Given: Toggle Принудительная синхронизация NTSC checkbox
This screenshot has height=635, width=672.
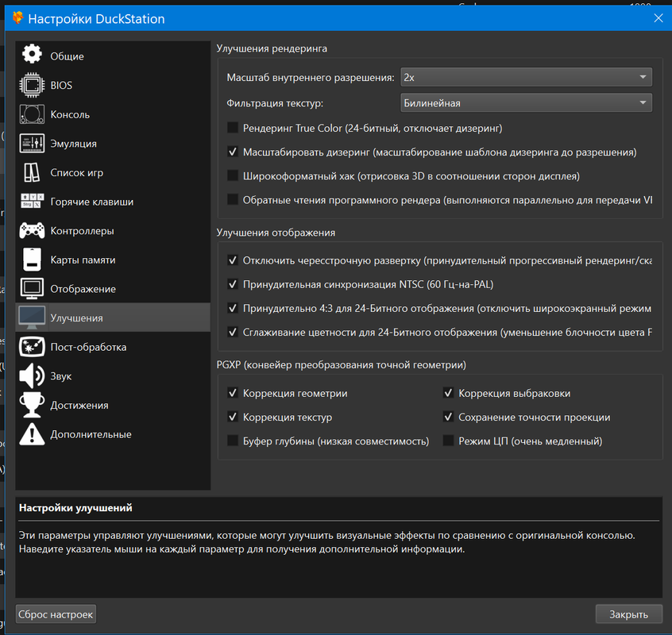Looking at the screenshot, I should pos(233,284).
